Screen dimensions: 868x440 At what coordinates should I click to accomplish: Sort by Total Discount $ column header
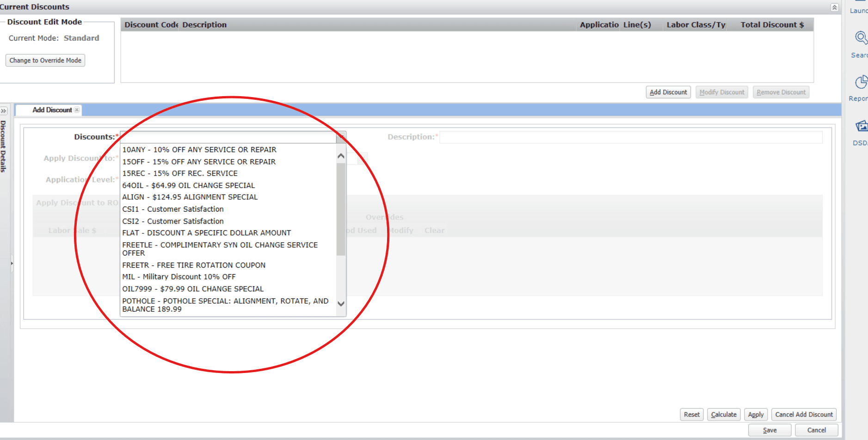[x=772, y=25]
